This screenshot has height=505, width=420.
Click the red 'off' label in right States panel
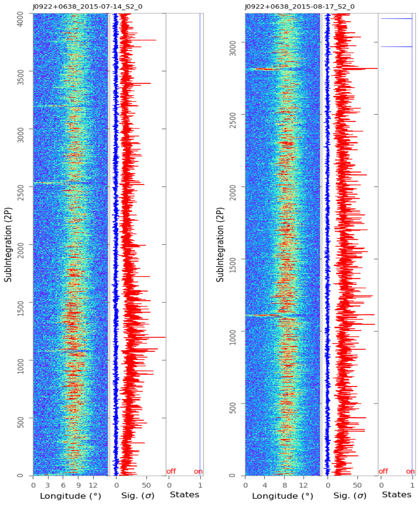pyautogui.click(x=383, y=471)
